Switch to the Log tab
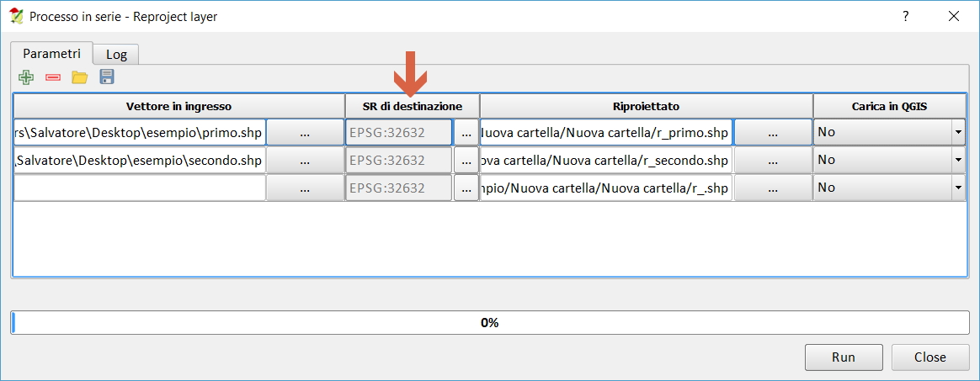980x381 pixels. click(116, 54)
